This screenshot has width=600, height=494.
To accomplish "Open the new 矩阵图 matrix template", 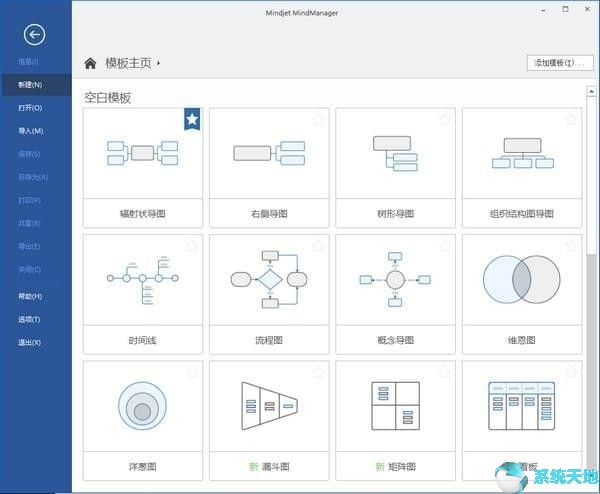I will pyautogui.click(x=395, y=421).
